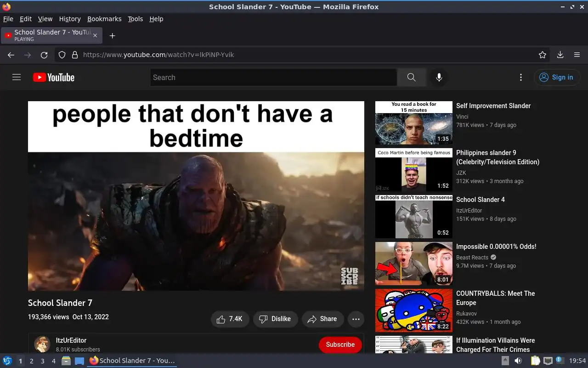
Task: Click the Beast Reacts channel name
Action: coord(472,258)
